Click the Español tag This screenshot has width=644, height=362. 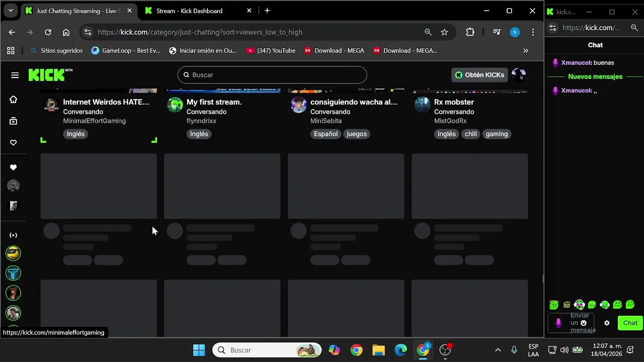point(326,134)
